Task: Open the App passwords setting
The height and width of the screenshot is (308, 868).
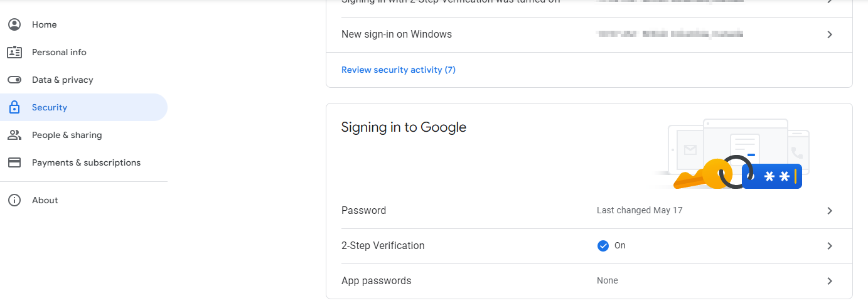Action: pyautogui.click(x=589, y=281)
